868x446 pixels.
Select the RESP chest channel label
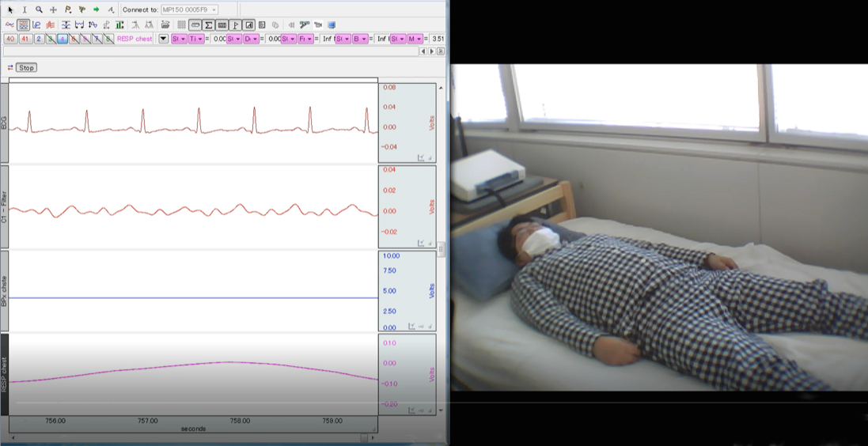4,374
